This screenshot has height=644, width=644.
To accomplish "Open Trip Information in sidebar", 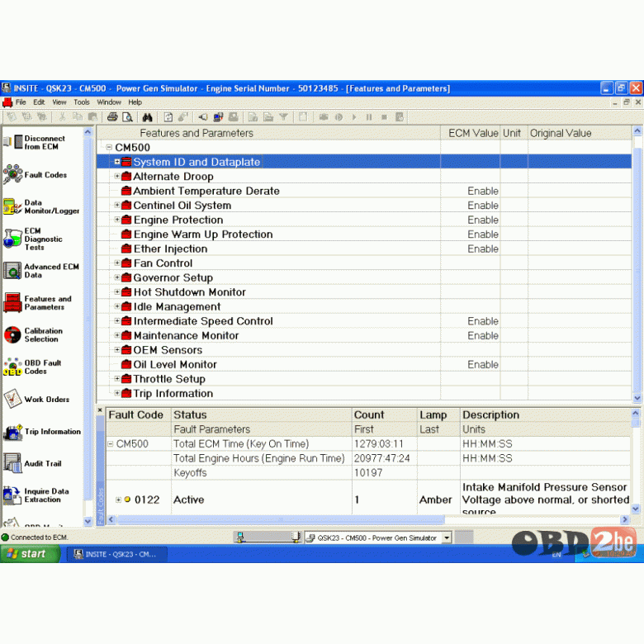I will (42, 432).
